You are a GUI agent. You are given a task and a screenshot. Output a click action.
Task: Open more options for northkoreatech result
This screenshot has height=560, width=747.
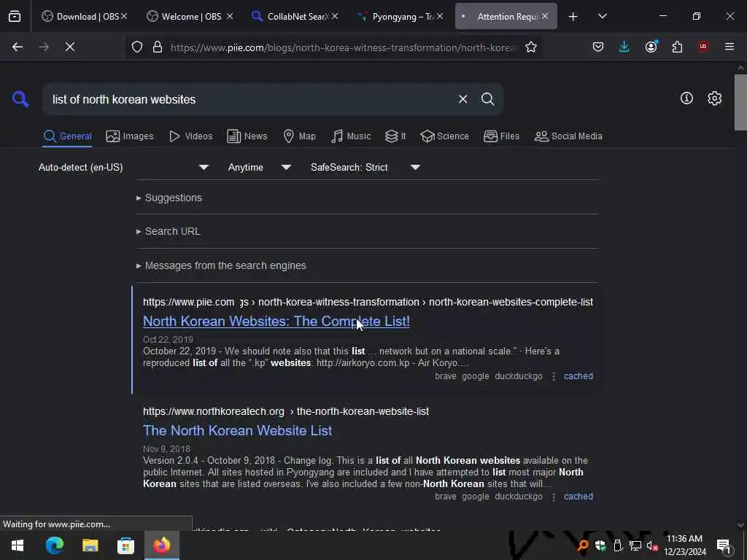(553, 497)
